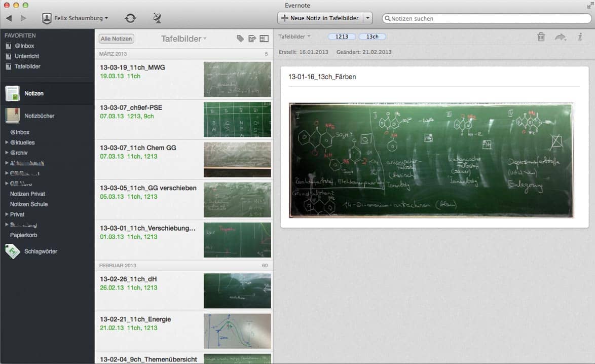Open the Tafelbilder notebook title dropdown
The width and height of the screenshot is (595, 364).
tap(183, 39)
